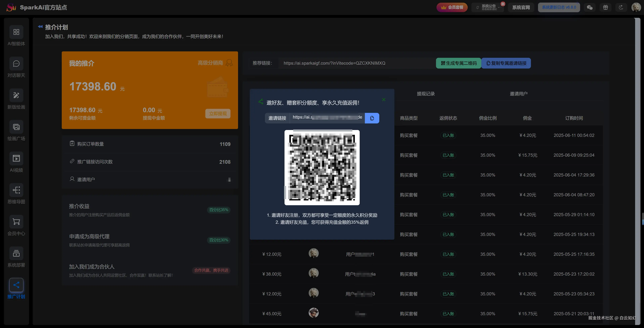Open 思维导图 mind map icon
This screenshot has width=644, height=328.
[x=16, y=190]
